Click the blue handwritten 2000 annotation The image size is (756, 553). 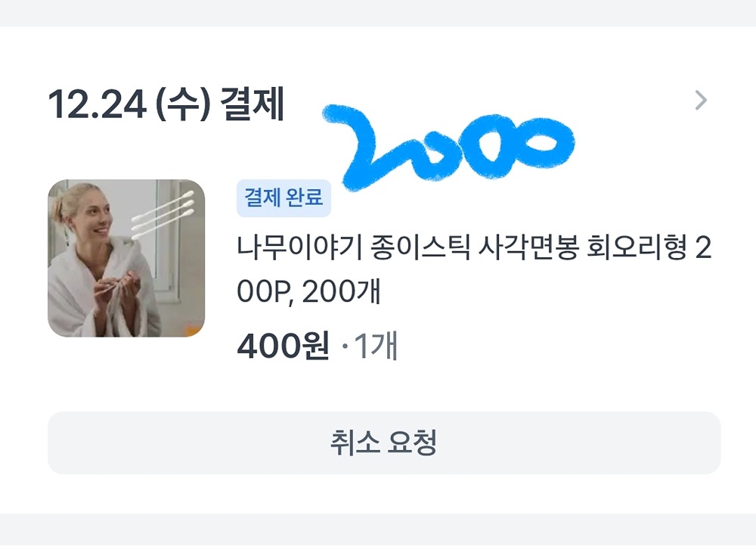448,148
